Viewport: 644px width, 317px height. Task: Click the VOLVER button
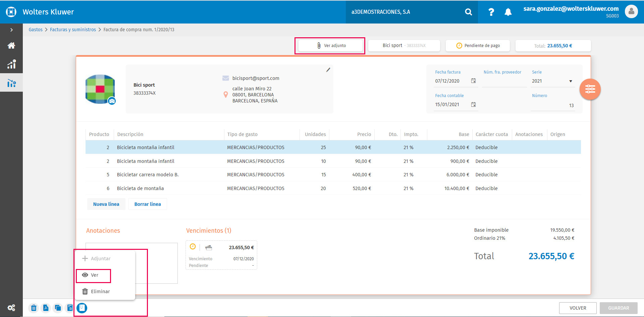click(x=578, y=308)
